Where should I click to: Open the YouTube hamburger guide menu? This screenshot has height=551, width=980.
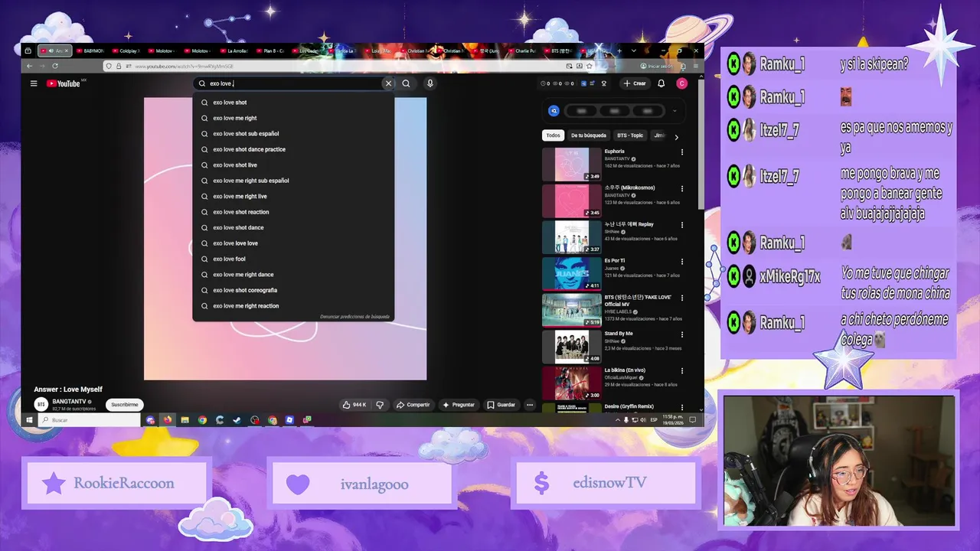pyautogui.click(x=34, y=83)
